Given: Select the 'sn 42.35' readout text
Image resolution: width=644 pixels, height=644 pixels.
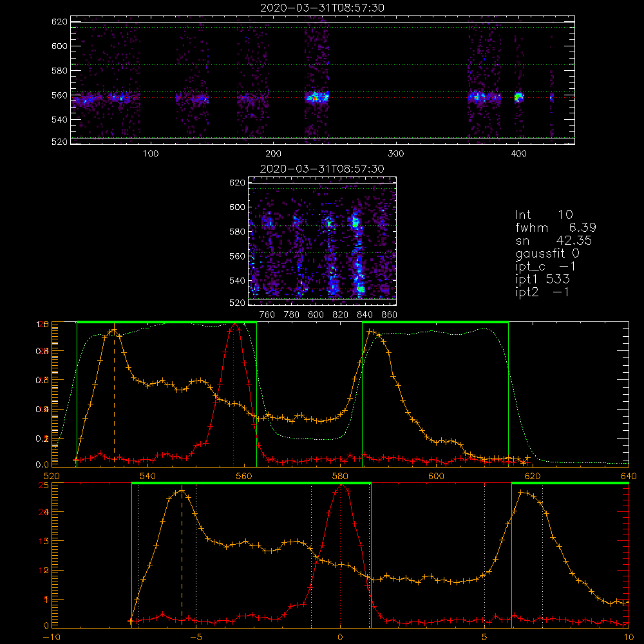Looking at the screenshot, I should click(553, 240).
